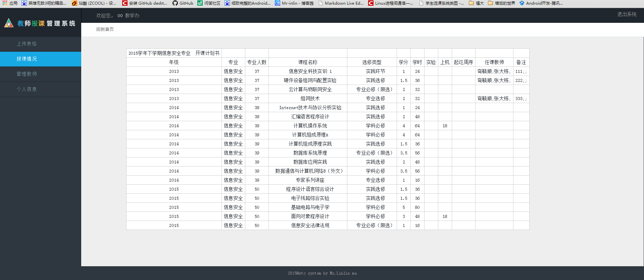This screenshot has width=644, height=280.
Task: Click course cell 面向对象程序设计
Action: [x=308, y=216]
